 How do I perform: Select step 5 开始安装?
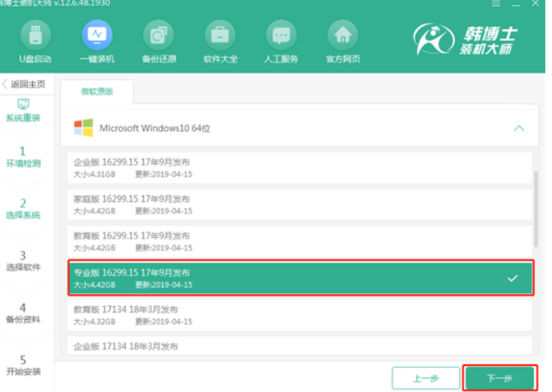pos(23,365)
